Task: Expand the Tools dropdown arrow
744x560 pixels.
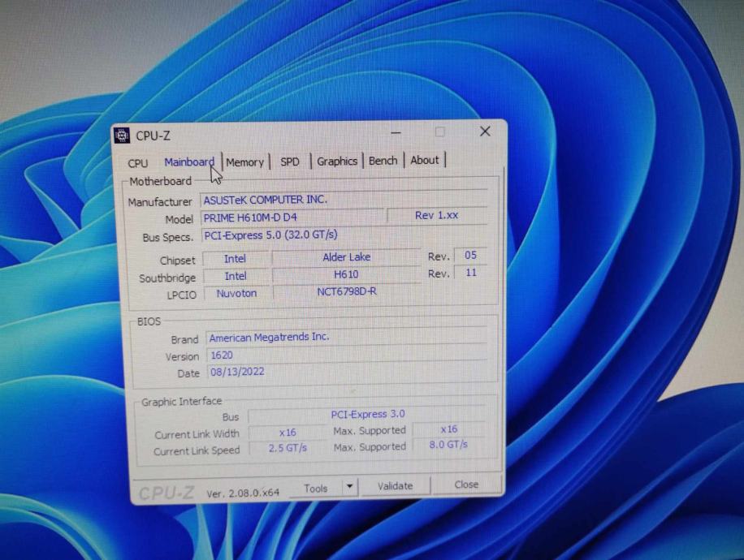Action: tap(350, 486)
